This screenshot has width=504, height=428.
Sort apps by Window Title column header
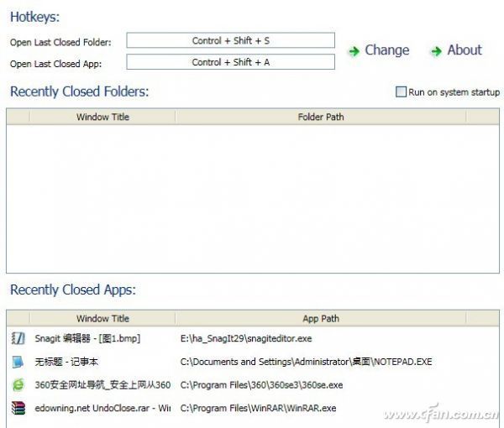[102, 319]
